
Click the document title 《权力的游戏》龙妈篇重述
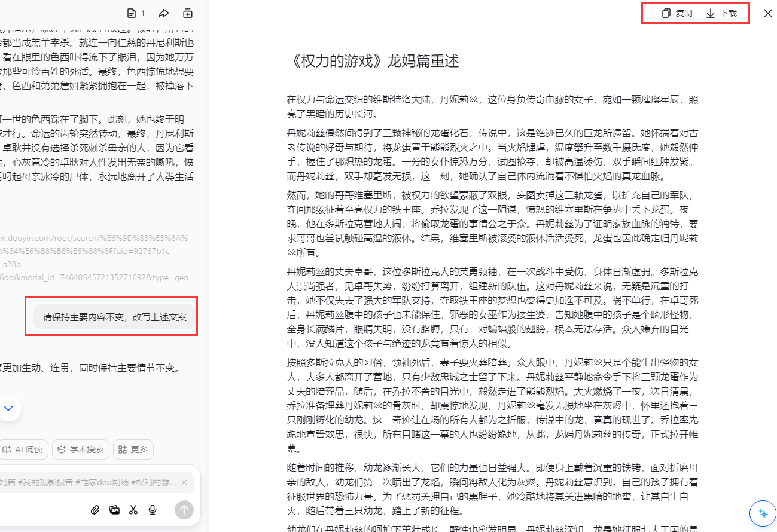373,61
